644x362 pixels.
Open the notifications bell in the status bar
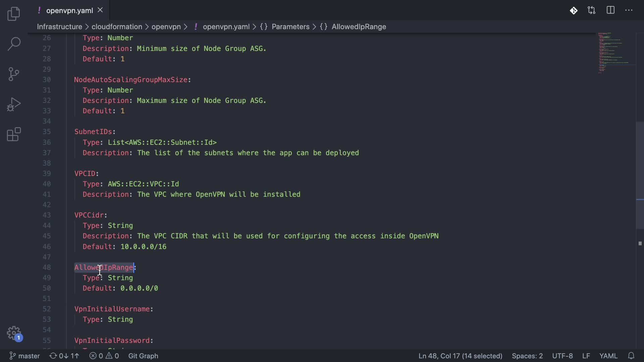click(631, 356)
